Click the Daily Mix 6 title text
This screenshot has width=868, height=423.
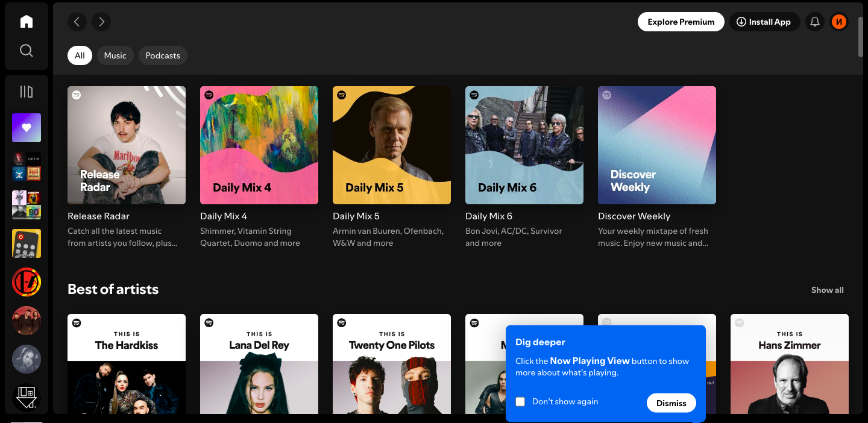point(489,216)
